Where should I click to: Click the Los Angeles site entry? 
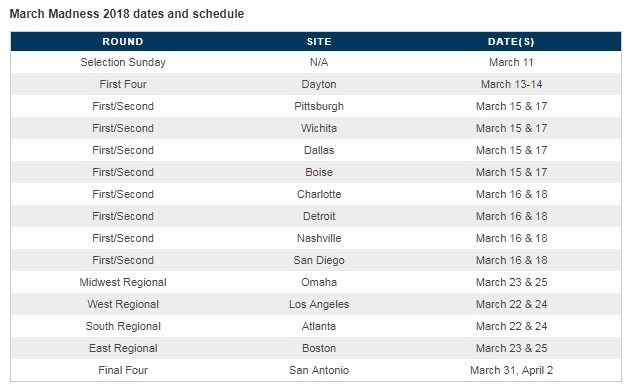tap(319, 304)
